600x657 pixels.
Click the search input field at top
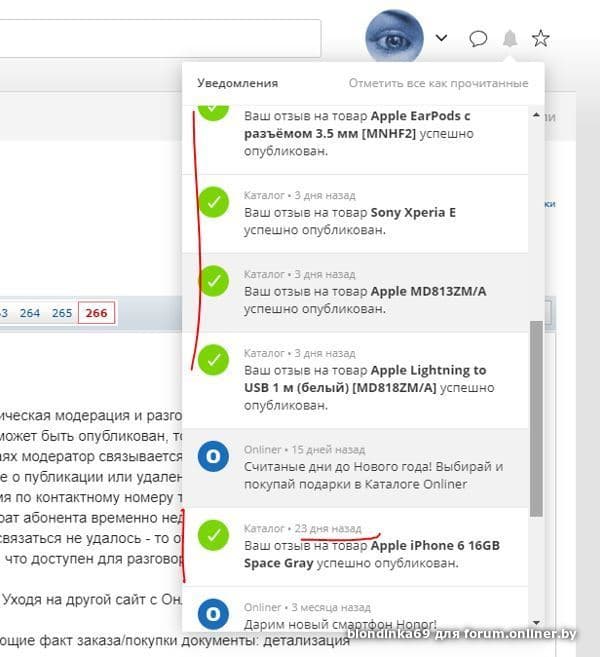160,39
